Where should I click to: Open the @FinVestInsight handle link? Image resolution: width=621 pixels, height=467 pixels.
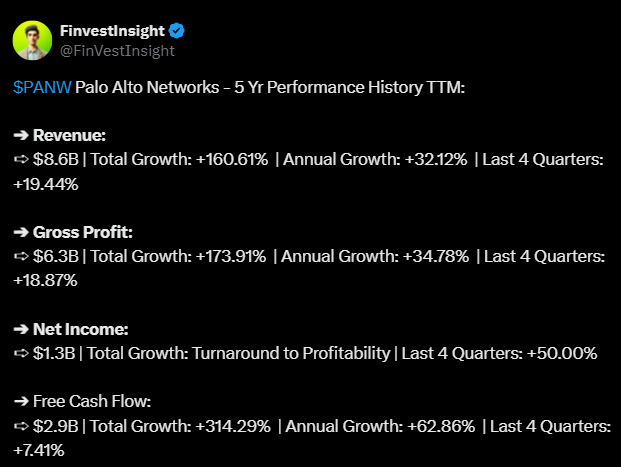pyautogui.click(x=117, y=50)
